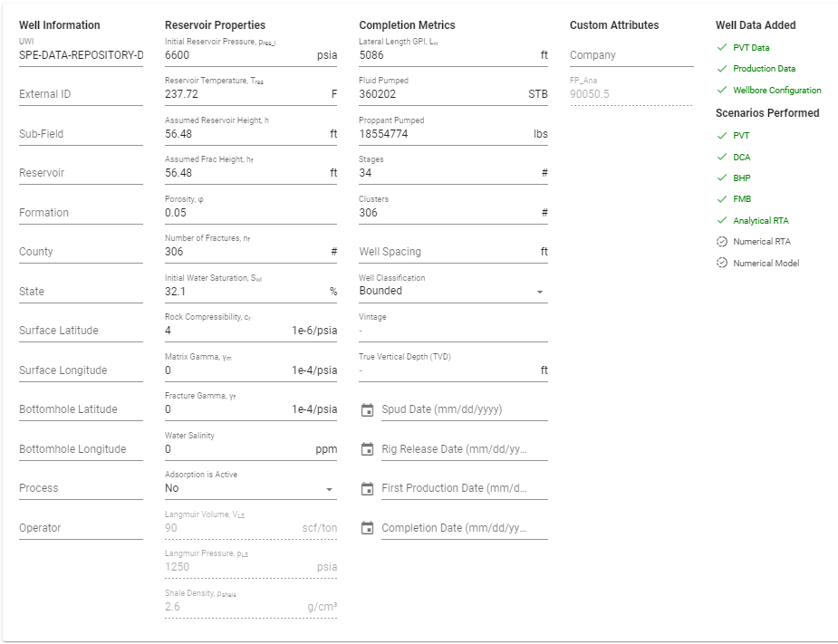Screen dimensions: 838x644
Task: Click the BHP scenario checkmark icon
Action: pos(722,178)
